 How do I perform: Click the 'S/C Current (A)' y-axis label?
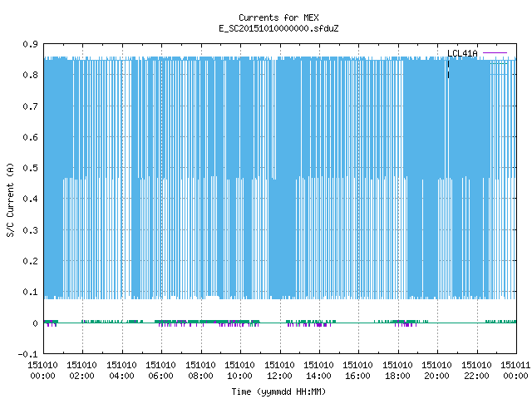pyautogui.click(x=11, y=199)
